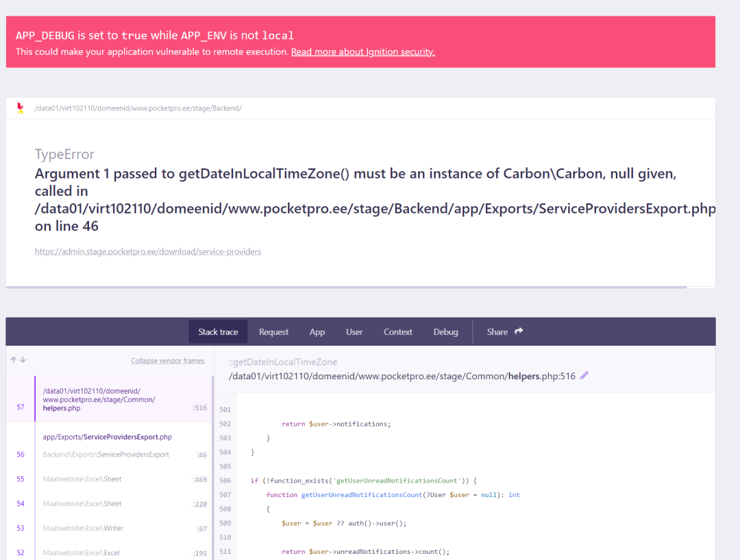The height and width of the screenshot is (560, 740).
Task: Select the User tab
Action: pyautogui.click(x=354, y=332)
